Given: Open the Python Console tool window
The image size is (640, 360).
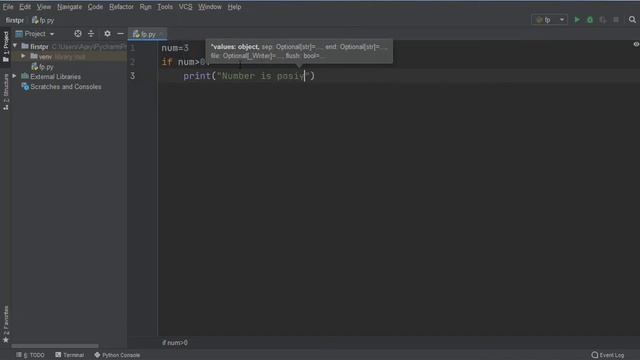Looking at the screenshot, I should click(117, 355).
